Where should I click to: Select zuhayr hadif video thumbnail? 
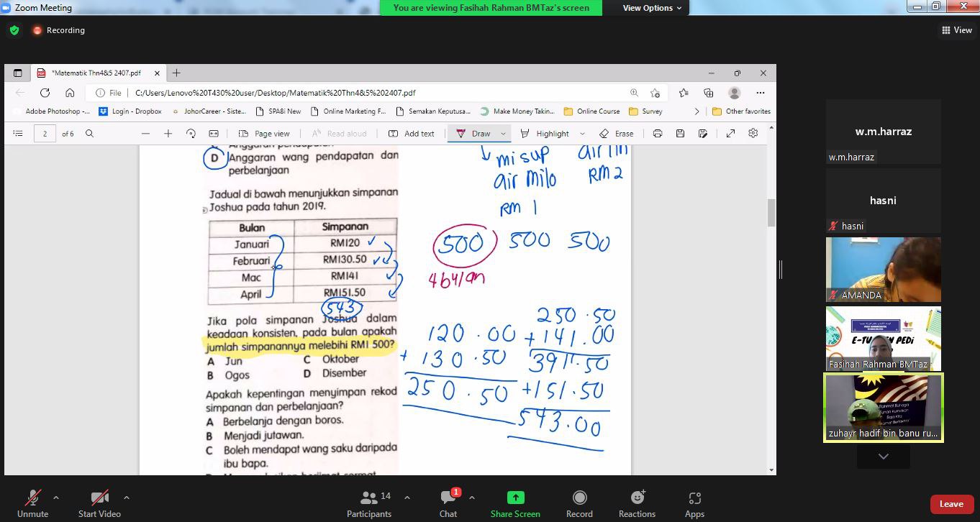coord(884,407)
